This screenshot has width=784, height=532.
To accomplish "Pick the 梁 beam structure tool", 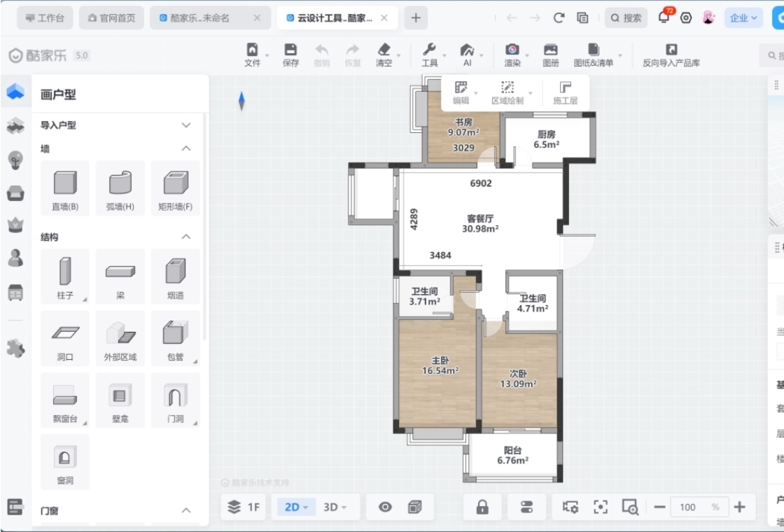I will click(x=120, y=276).
